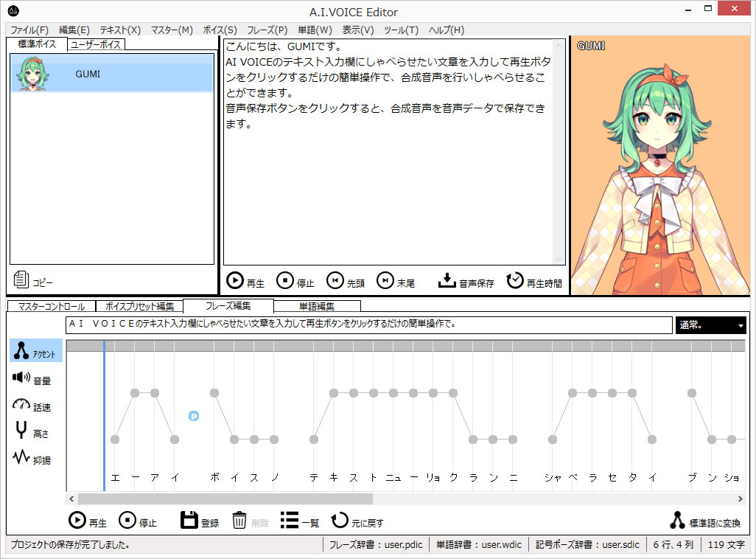The height and width of the screenshot is (559, 756).
Task: Click the コピー copy icon
Action: (32, 280)
